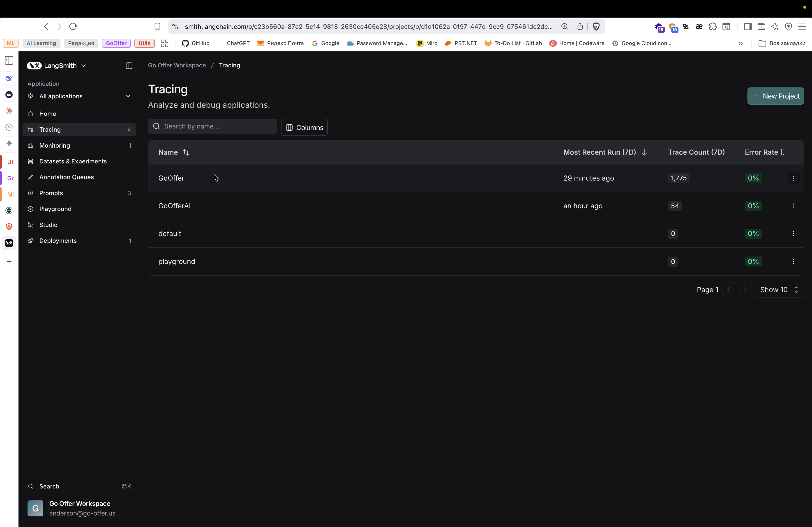Click the New Project button
This screenshot has width=812, height=527.
click(775, 96)
